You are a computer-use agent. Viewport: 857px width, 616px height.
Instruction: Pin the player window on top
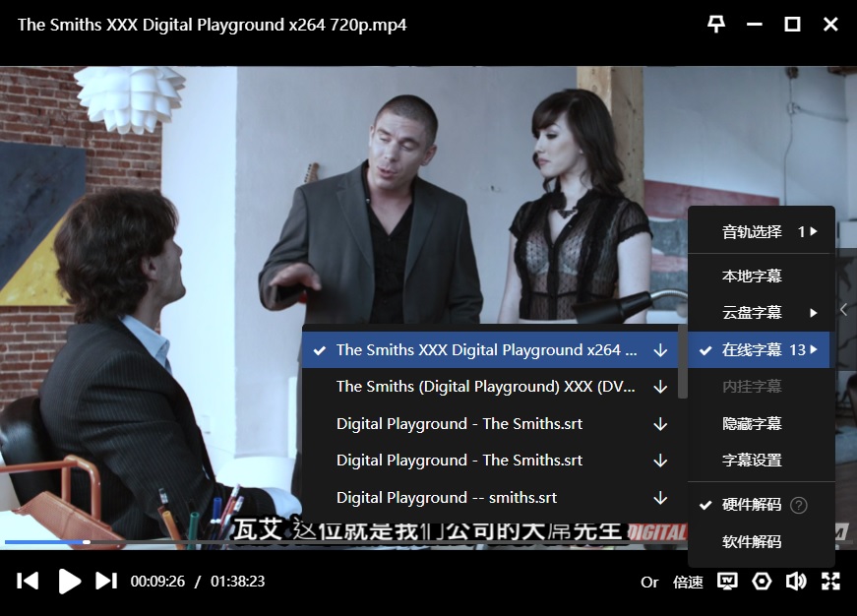[716, 25]
